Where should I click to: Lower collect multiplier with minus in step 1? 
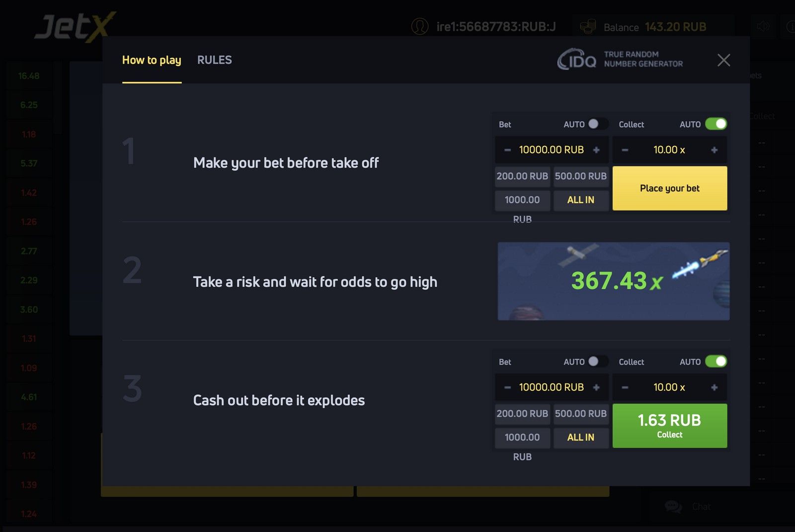click(x=625, y=150)
